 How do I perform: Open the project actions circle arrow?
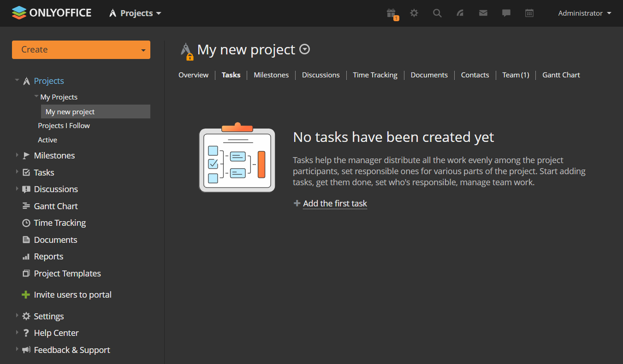pyautogui.click(x=305, y=49)
